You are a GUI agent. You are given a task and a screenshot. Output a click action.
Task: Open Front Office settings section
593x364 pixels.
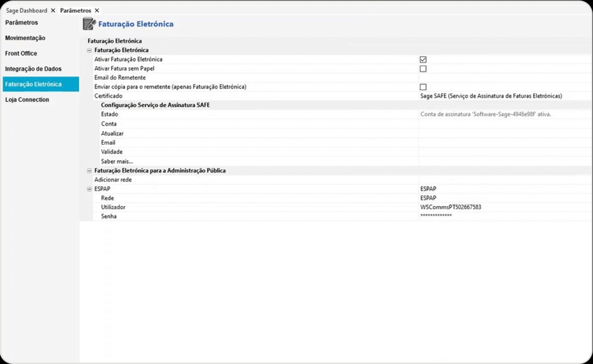(x=21, y=53)
